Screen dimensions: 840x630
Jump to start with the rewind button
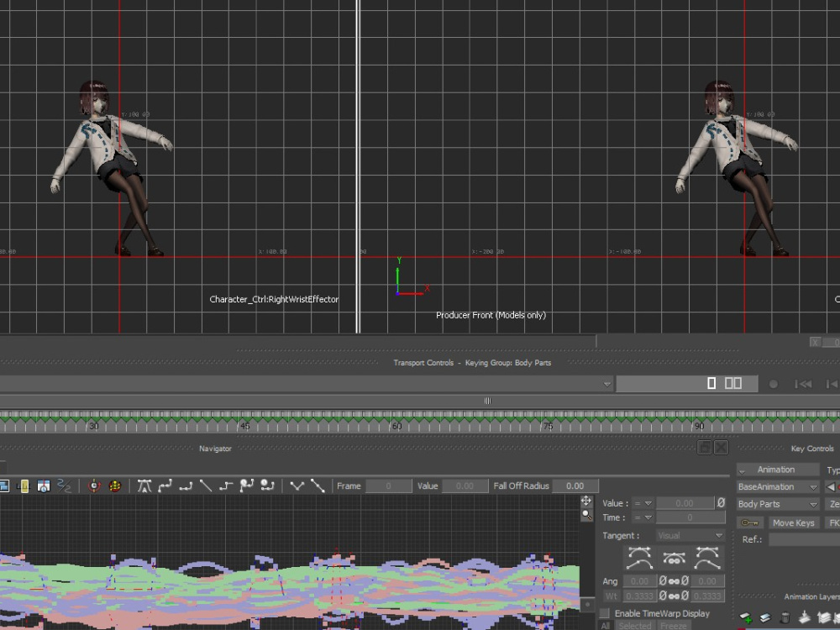click(x=803, y=384)
